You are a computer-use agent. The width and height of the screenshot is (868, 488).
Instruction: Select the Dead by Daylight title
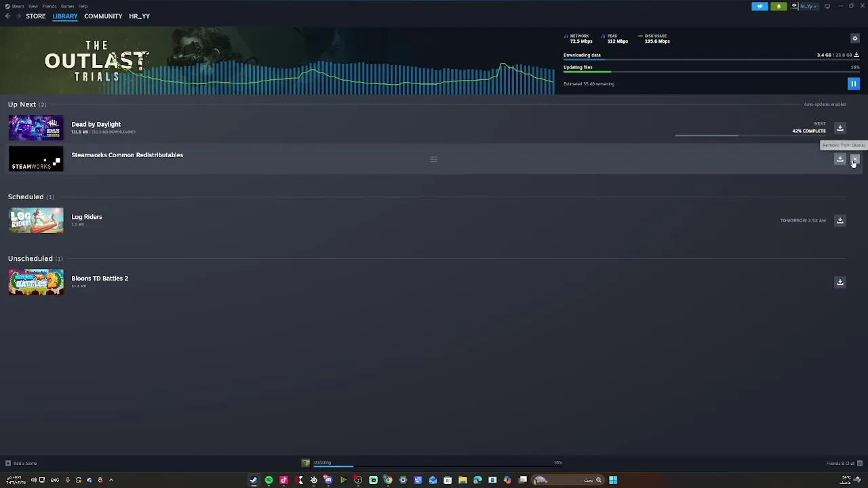click(96, 124)
